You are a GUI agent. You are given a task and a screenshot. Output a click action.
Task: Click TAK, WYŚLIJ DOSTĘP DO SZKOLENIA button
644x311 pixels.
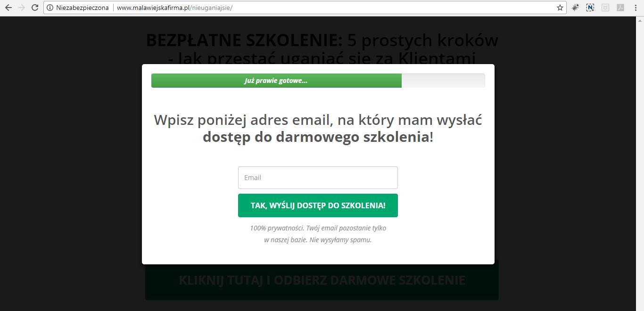click(x=318, y=205)
